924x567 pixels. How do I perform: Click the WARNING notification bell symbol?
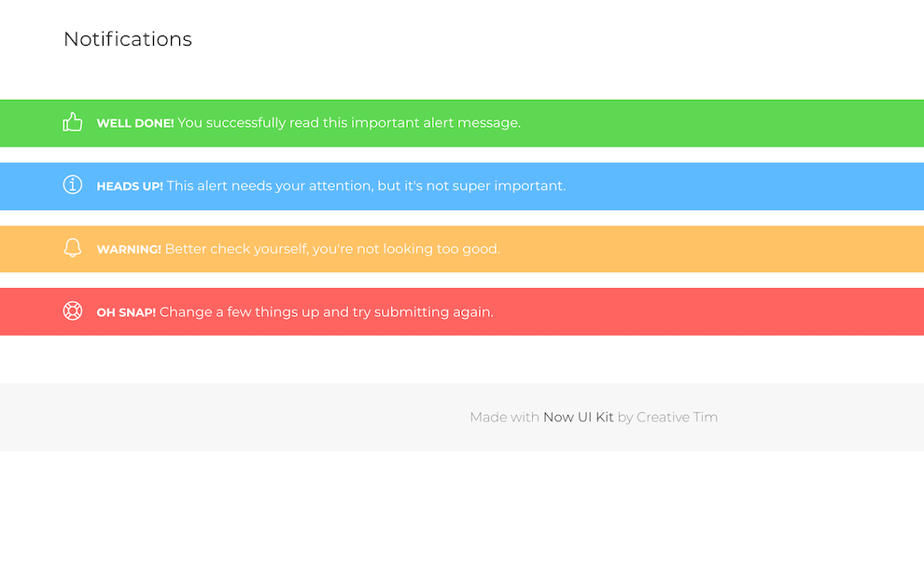tap(73, 248)
